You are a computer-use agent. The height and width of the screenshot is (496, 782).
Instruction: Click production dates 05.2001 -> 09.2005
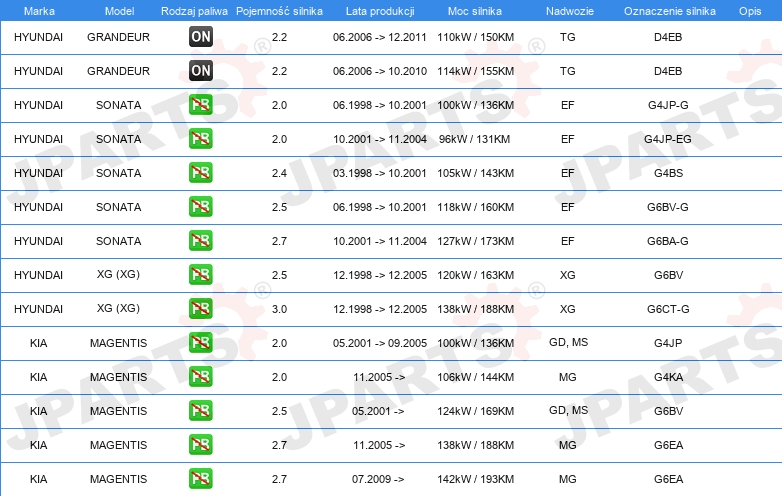click(x=380, y=343)
